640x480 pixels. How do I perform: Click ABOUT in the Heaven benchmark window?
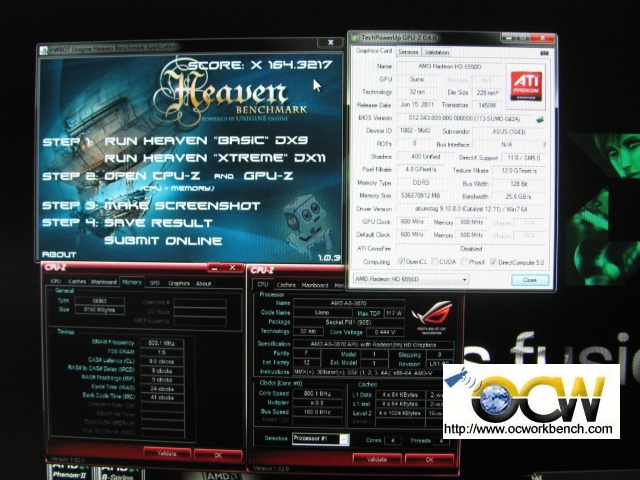tap(59, 255)
